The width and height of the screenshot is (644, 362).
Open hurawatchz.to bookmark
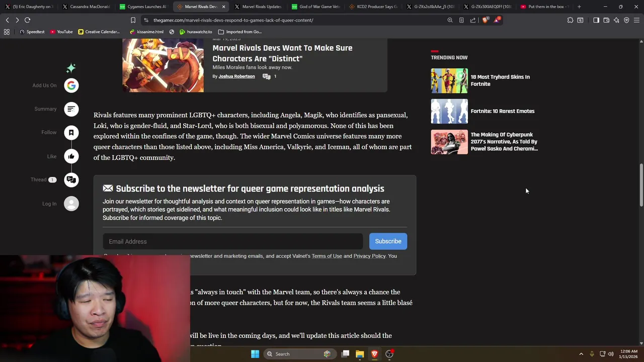pos(196,32)
